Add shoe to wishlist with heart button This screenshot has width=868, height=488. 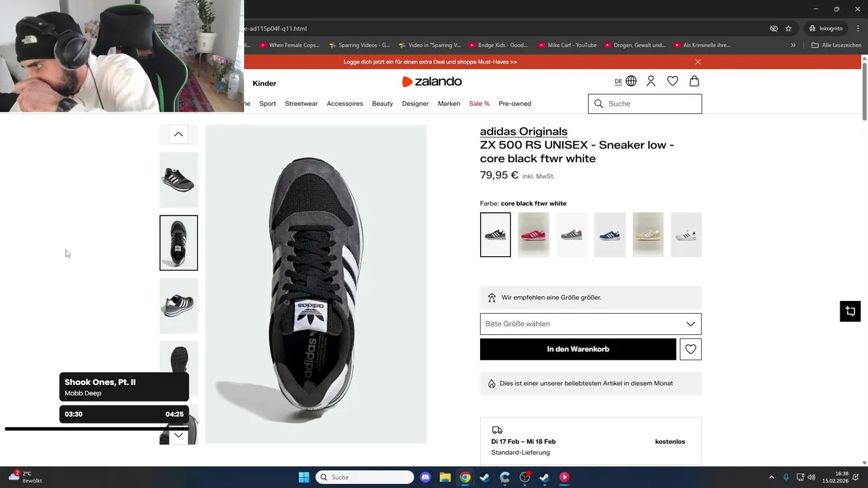click(691, 349)
